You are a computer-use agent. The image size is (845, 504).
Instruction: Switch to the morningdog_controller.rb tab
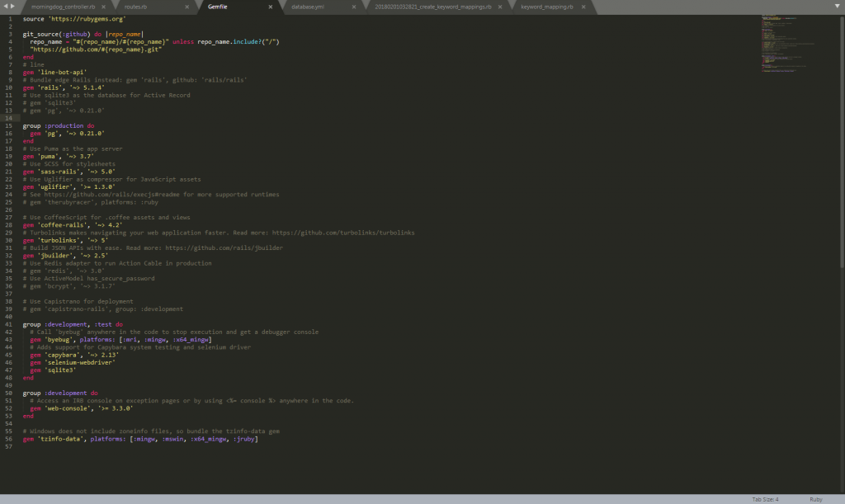coord(63,7)
